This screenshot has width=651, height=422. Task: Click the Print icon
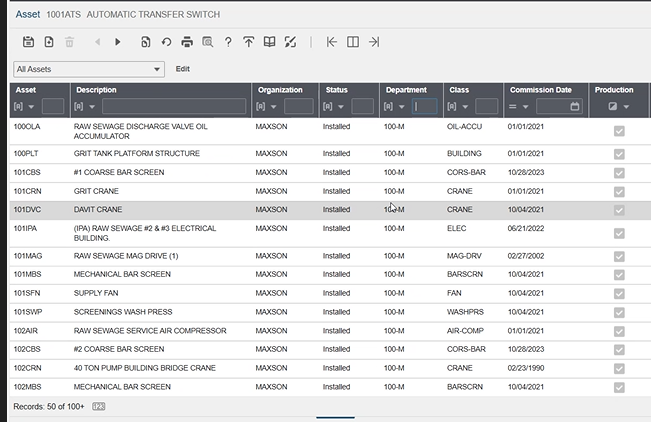[x=186, y=42]
